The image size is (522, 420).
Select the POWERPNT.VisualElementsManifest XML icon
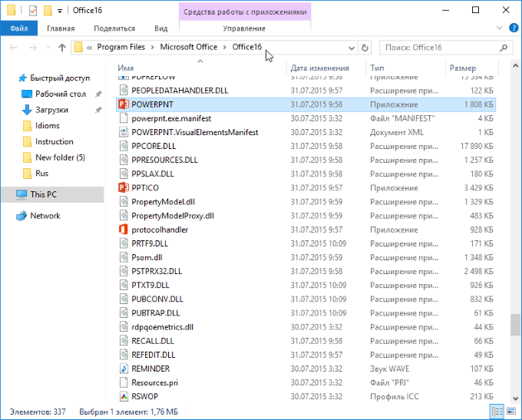124,132
